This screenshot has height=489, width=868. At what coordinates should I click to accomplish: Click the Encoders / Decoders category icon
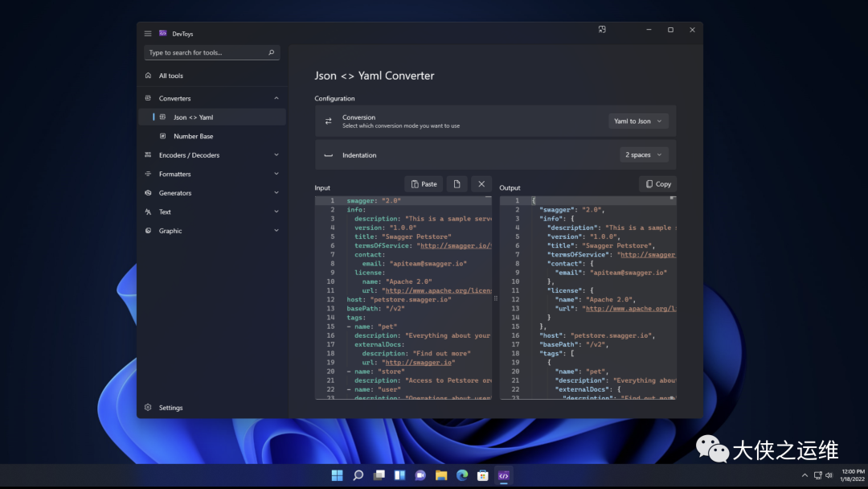[148, 155]
